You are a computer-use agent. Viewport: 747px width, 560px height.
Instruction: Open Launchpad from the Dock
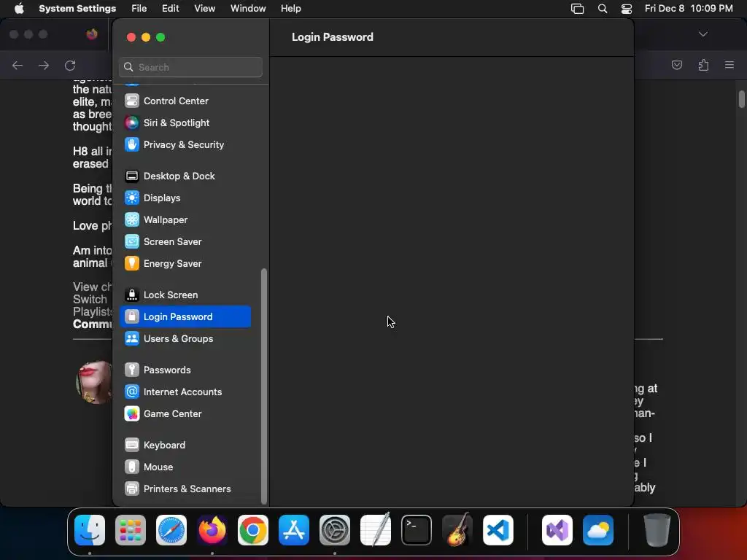(x=131, y=530)
